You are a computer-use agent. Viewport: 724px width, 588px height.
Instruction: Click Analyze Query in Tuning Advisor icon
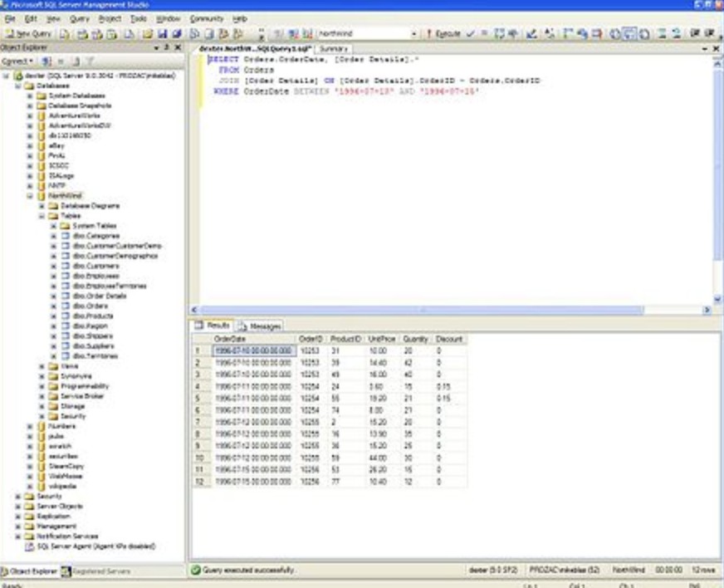click(x=512, y=33)
